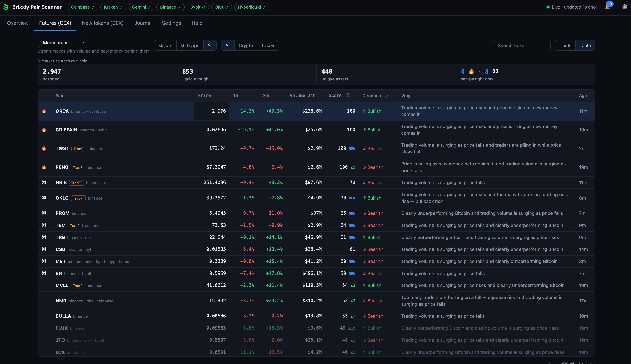
Task: Open the Settings tab
Action: [171, 23]
